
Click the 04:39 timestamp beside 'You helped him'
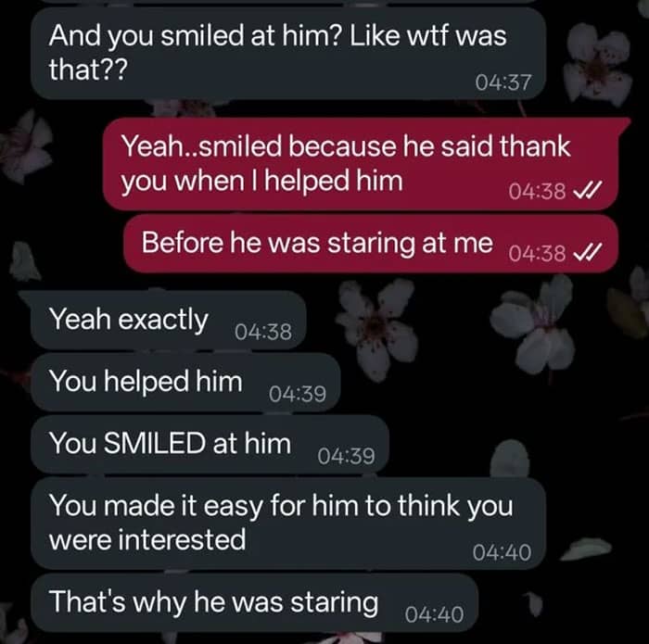click(x=298, y=394)
